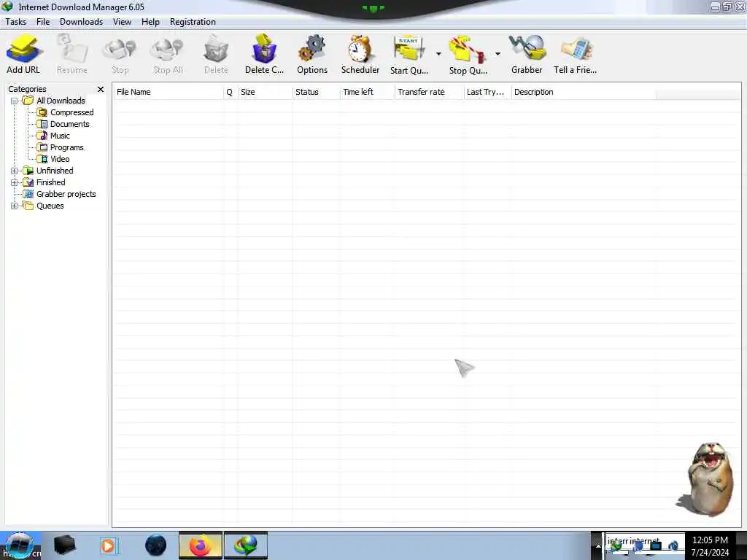Sort by the Size column header
The height and width of the screenshot is (560, 747).
[265, 92]
